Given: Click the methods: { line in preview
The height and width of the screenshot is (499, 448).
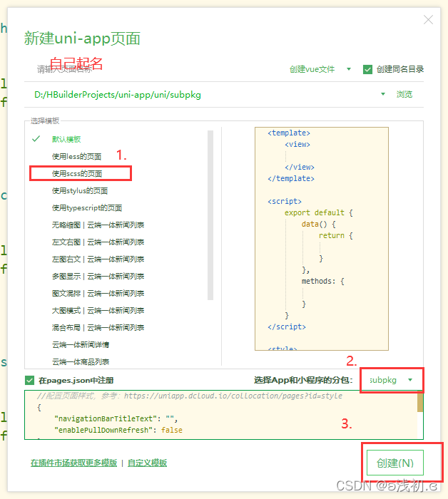Looking at the screenshot, I should click(x=323, y=281).
